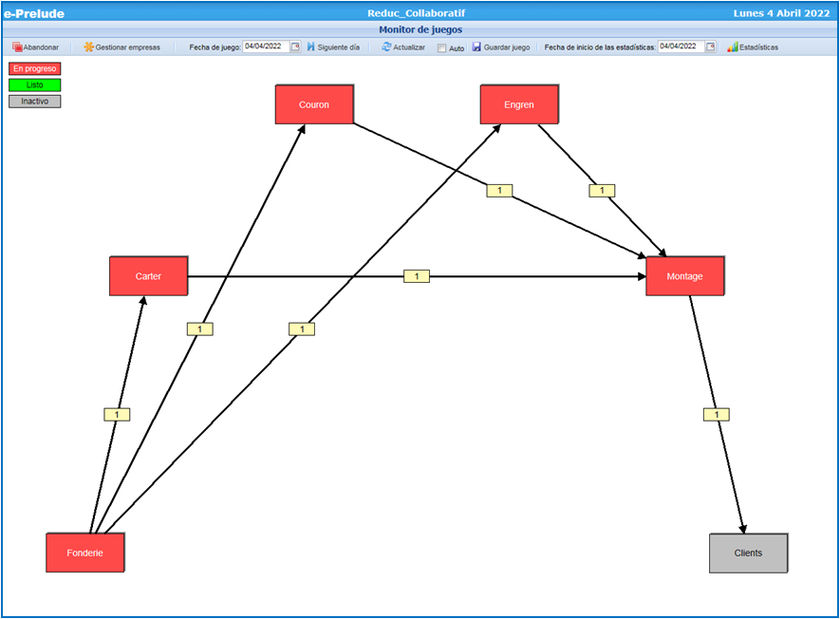Click the Abandonar exit icon
840x619 pixels.
[x=15, y=47]
